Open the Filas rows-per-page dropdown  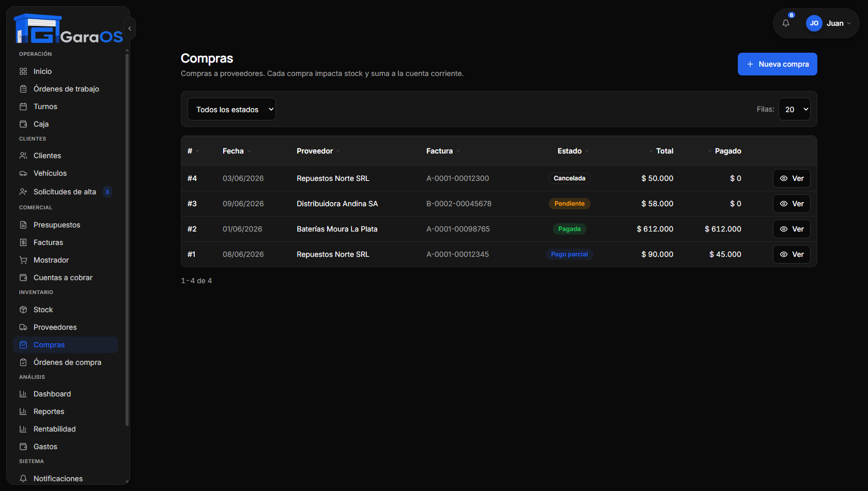[x=795, y=109]
